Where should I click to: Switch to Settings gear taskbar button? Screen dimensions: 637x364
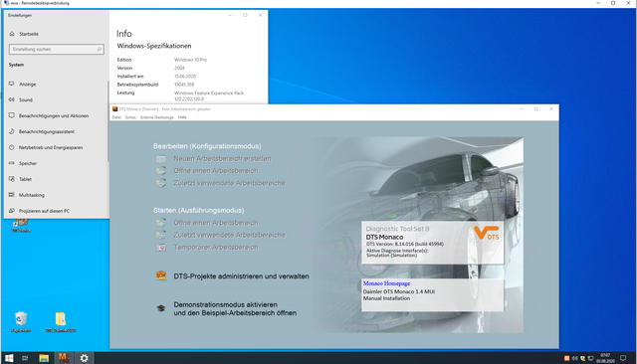tap(84, 358)
